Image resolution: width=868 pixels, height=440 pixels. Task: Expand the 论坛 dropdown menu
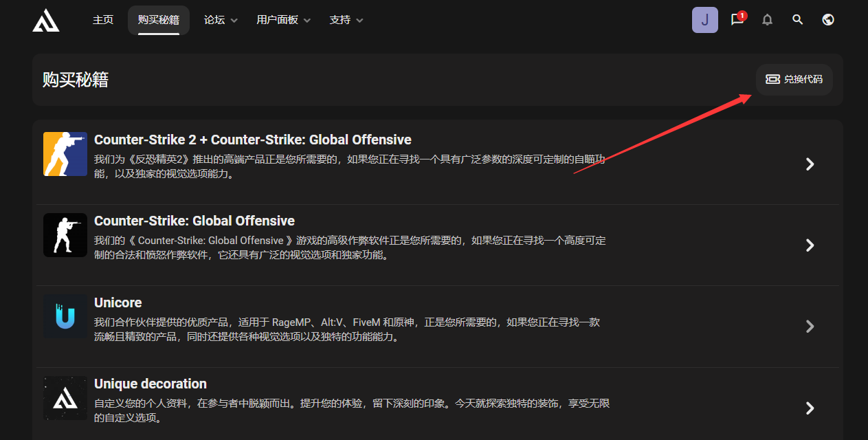point(221,21)
